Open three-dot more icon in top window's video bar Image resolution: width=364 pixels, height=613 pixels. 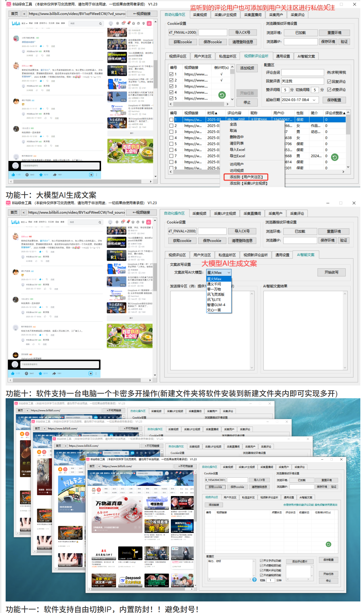click(x=97, y=175)
